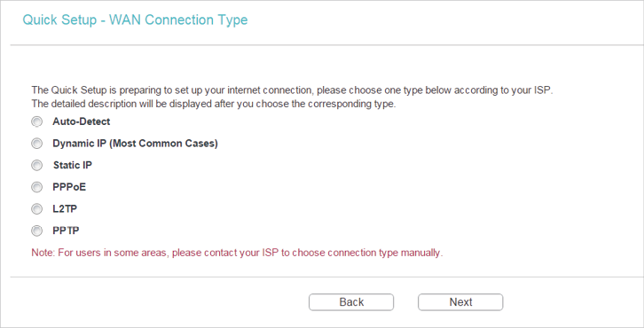Select the L2TP radio button
The width and height of the screenshot is (644, 328).
[37, 209]
